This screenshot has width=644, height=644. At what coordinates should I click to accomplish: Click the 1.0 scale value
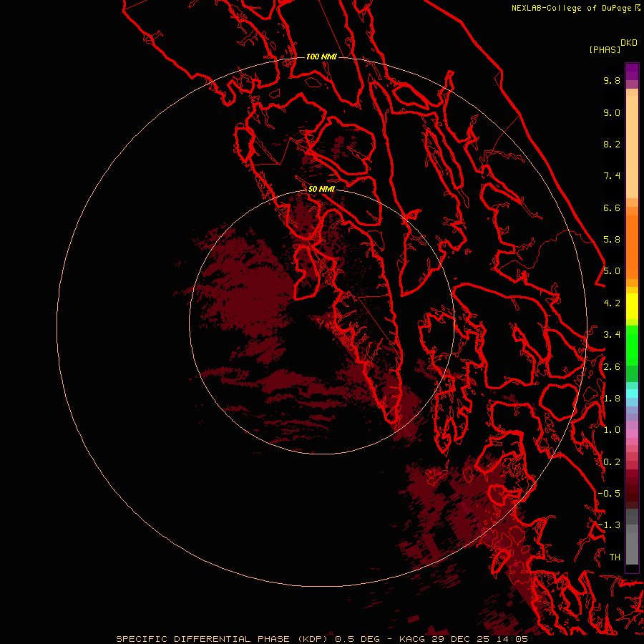point(612,430)
